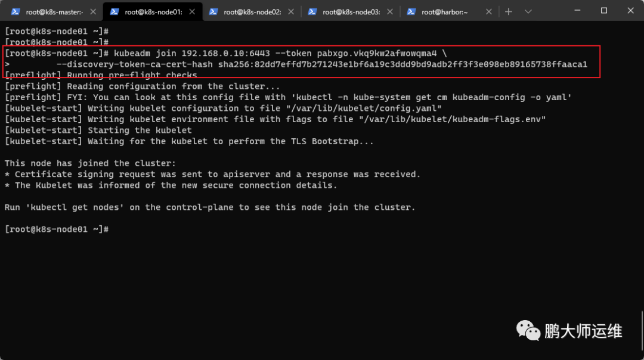Close the root@k8s-node01 tab
This screenshot has width=644, height=360.
click(192, 12)
